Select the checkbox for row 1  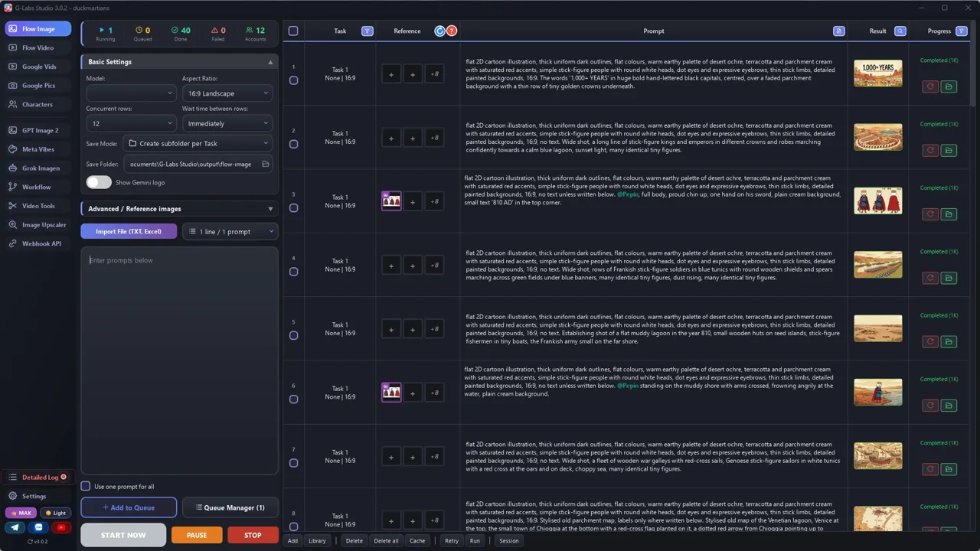[293, 80]
